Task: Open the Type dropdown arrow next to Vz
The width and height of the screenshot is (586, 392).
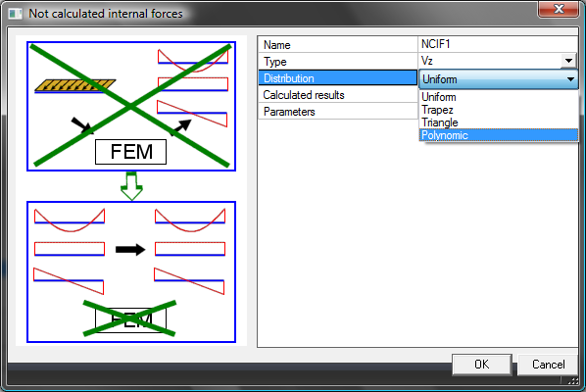Action: 568,61
